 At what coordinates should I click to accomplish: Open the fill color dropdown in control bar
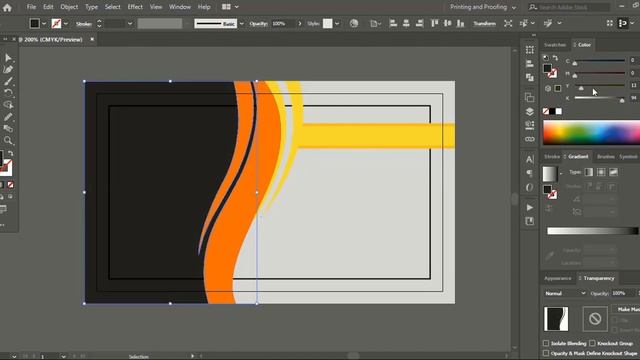point(44,24)
